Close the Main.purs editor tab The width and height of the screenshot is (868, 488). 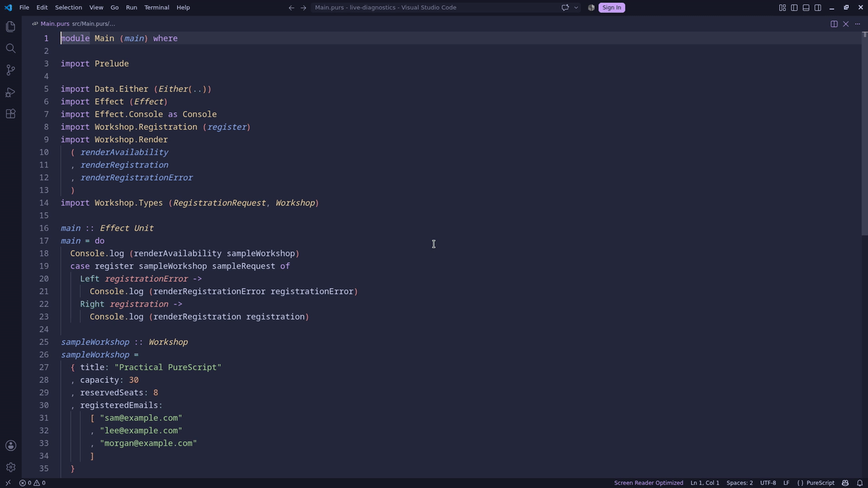846,24
